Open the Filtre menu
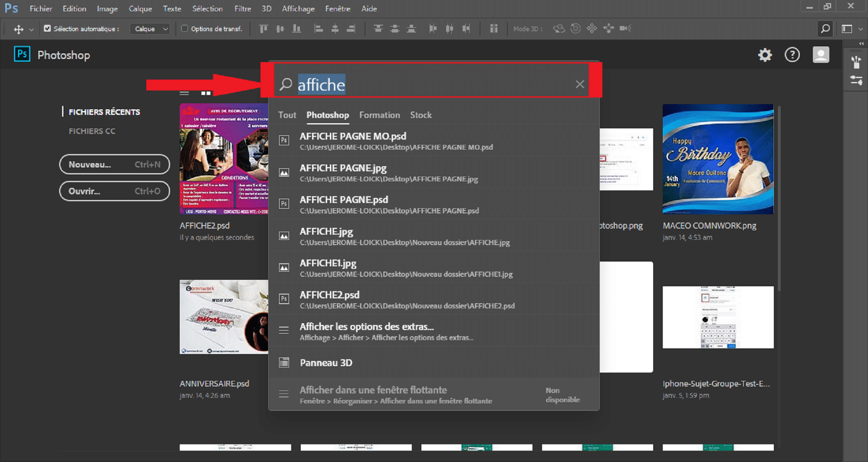The height and width of the screenshot is (462, 868). pyautogui.click(x=243, y=9)
